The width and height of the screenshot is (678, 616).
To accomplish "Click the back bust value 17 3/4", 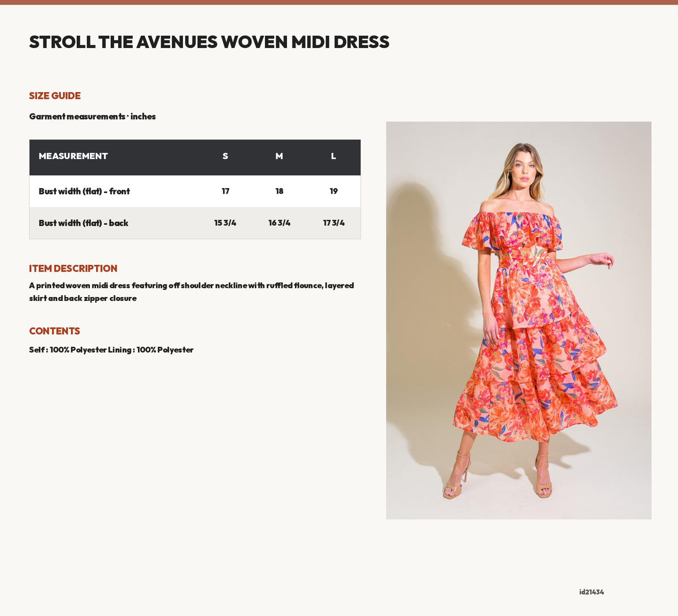I will [x=333, y=223].
